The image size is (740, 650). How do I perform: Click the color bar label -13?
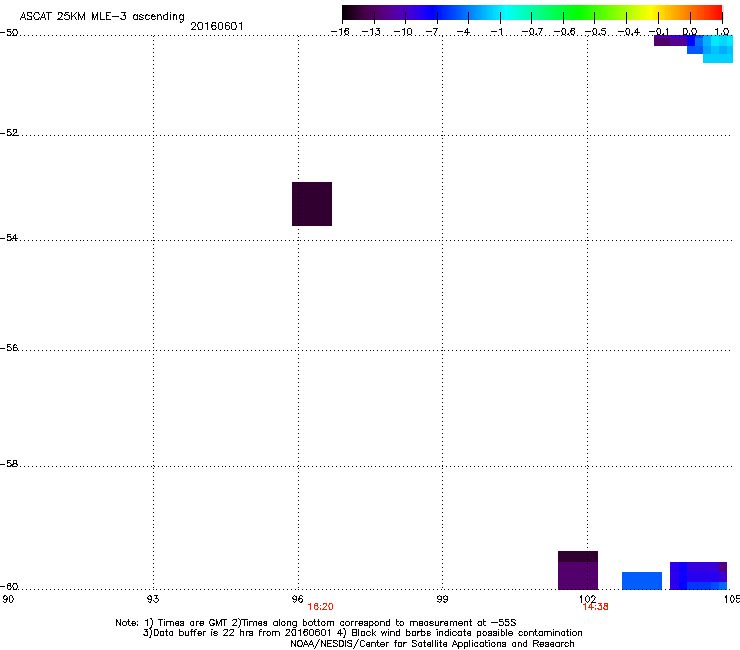[371, 32]
